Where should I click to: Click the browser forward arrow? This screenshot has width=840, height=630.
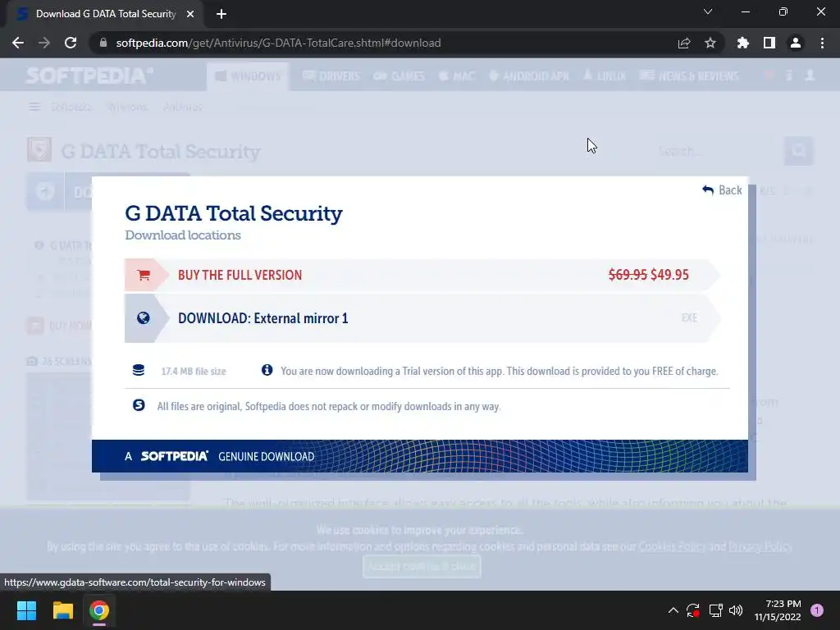click(x=44, y=43)
